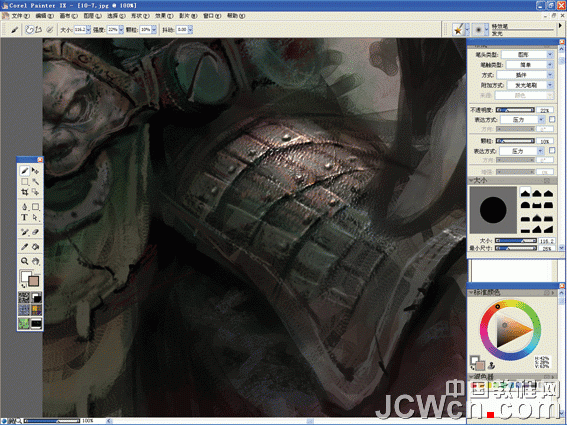Select the Shape Selection arrow tool
The width and height of the screenshot is (567, 425).
pyautogui.click(x=35, y=217)
